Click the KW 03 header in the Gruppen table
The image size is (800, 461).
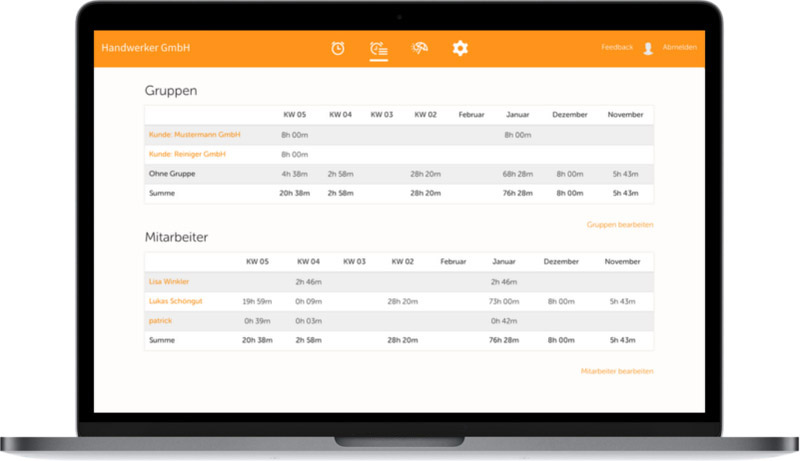tap(382, 114)
